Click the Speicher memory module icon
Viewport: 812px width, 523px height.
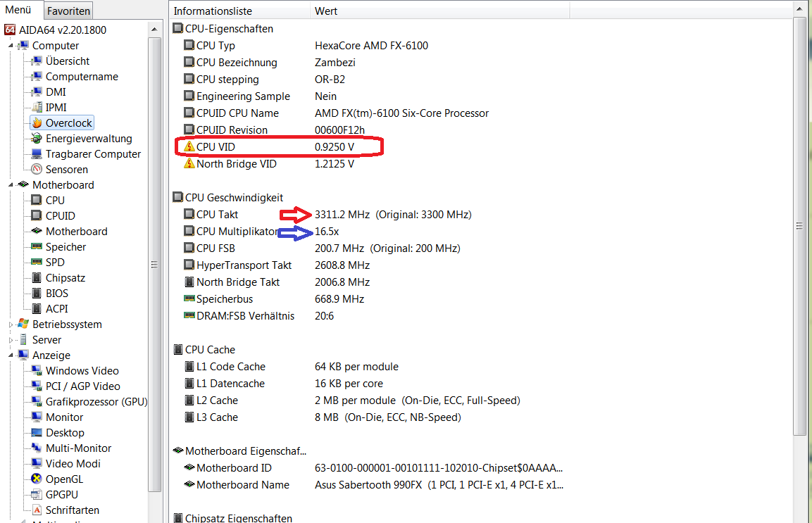click(37, 246)
